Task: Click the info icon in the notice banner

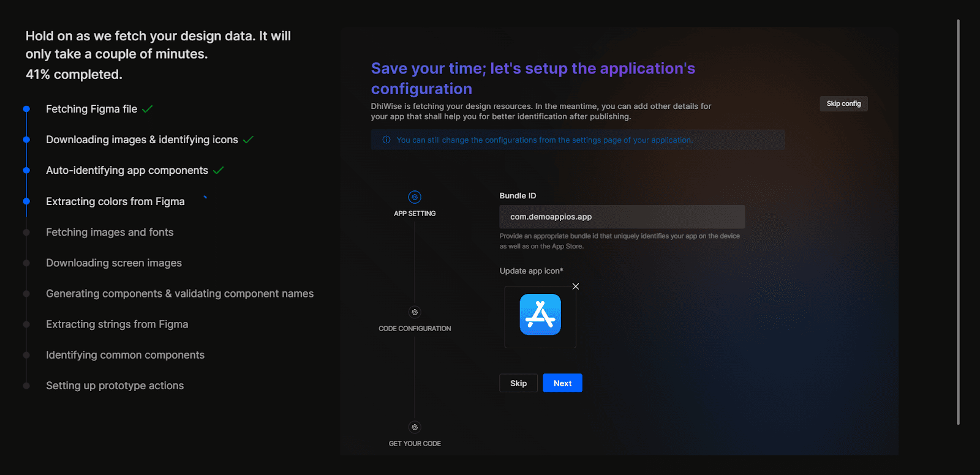Action: coord(386,140)
